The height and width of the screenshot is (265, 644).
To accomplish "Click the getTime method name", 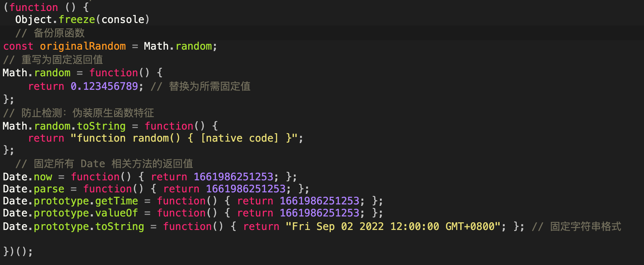I will [x=117, y=201].
